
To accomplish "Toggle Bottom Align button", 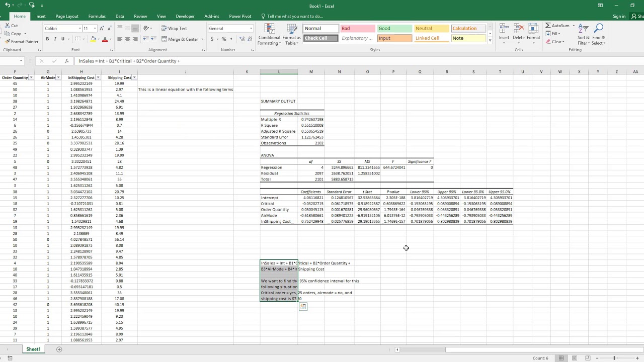I will point(135,28).
